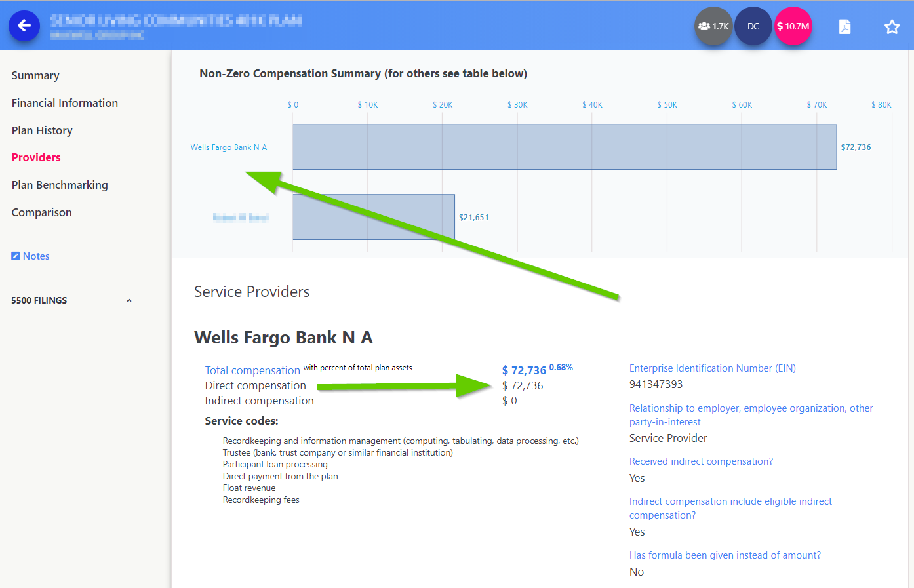Click the DC plan type badge
Screen dimensions: 914x588
click(x=753, y=26)
